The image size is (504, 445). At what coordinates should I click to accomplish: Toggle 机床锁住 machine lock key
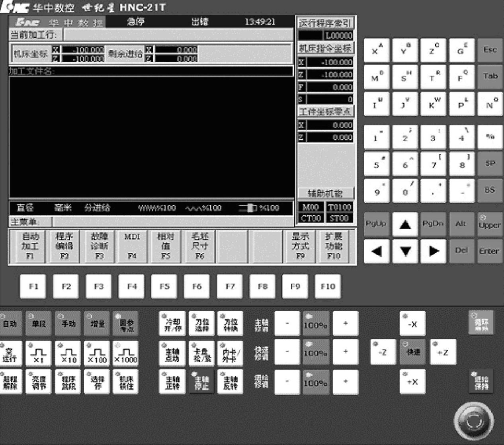tap(126, 382)
